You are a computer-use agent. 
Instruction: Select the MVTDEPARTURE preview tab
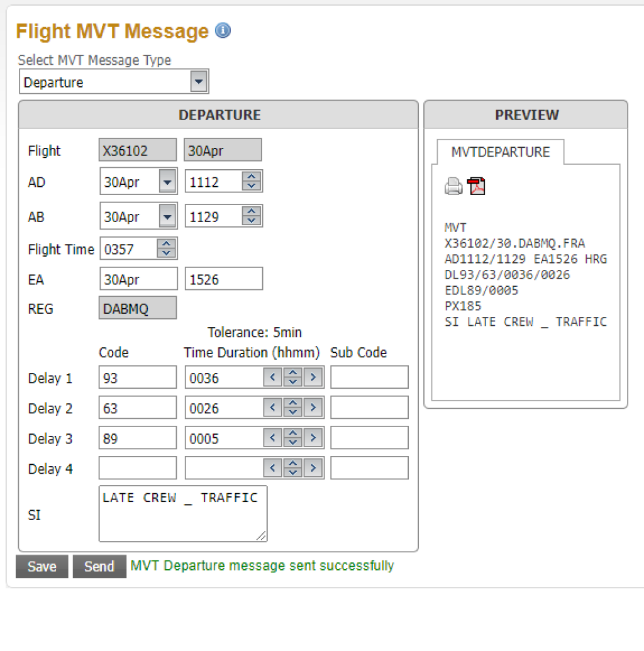[501, 152]
